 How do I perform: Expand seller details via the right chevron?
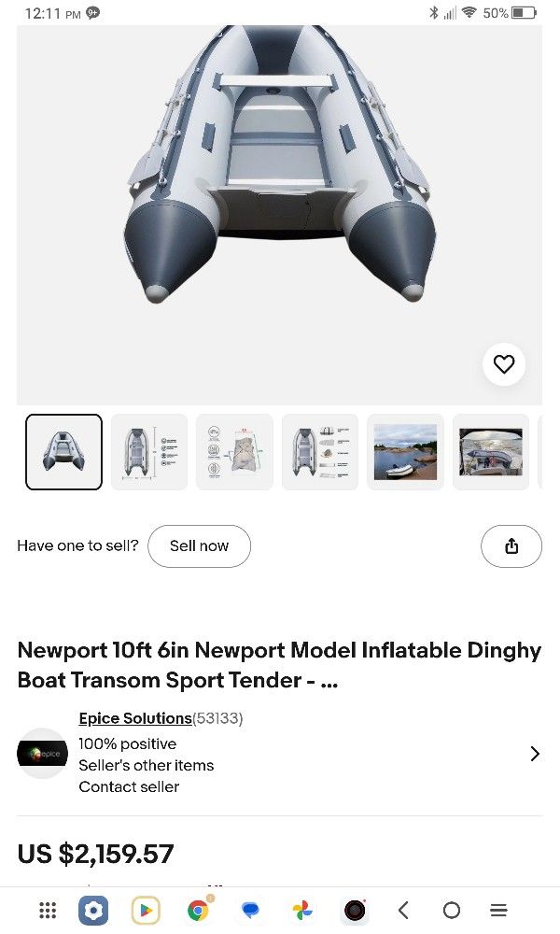(534, 753)
